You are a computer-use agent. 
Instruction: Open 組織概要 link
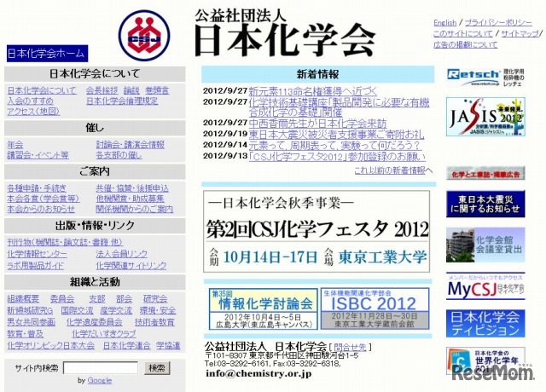(23, 299)
